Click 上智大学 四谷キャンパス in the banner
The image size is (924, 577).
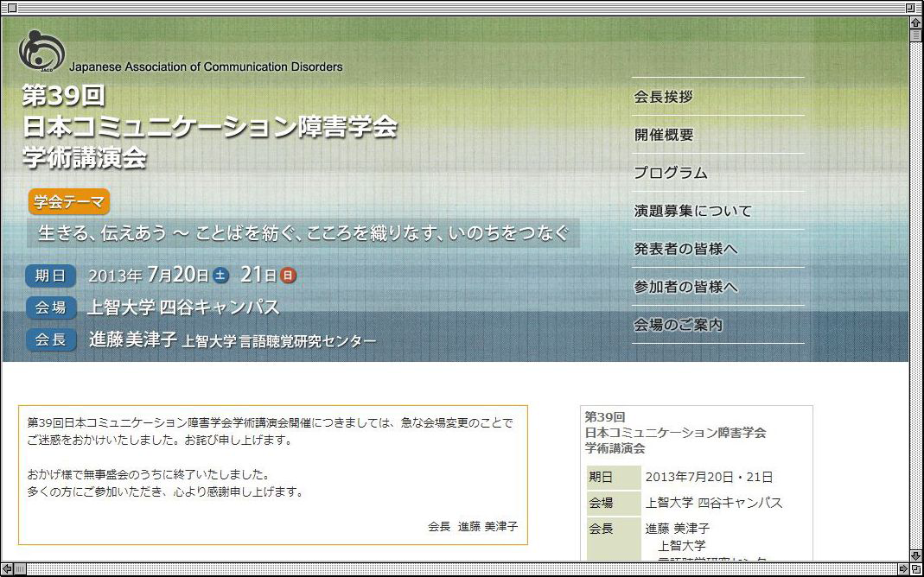[183, 308]
